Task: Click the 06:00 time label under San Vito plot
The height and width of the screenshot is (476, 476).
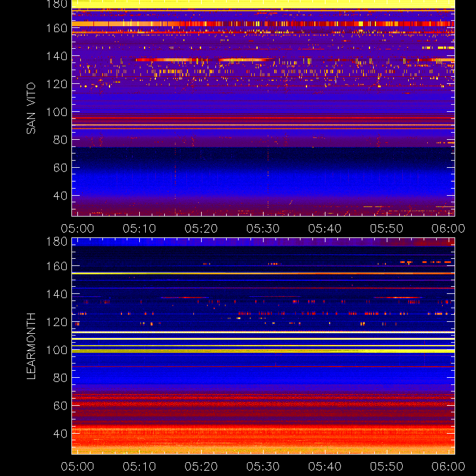Action: 449,228
